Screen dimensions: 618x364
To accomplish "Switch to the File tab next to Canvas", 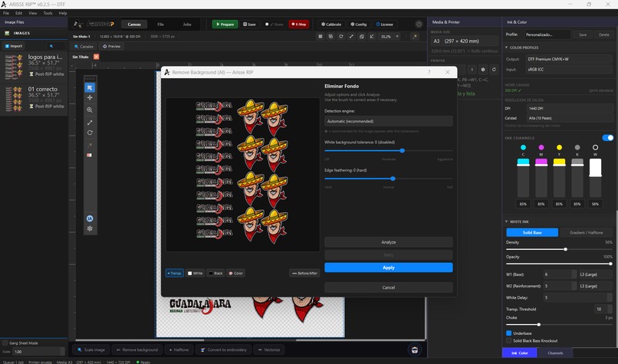I will [161, 25].
